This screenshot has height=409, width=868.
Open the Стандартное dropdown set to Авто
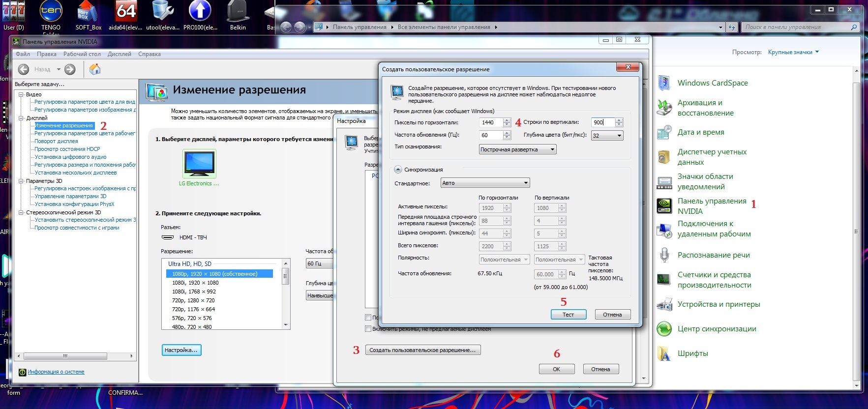coord(485,183)
